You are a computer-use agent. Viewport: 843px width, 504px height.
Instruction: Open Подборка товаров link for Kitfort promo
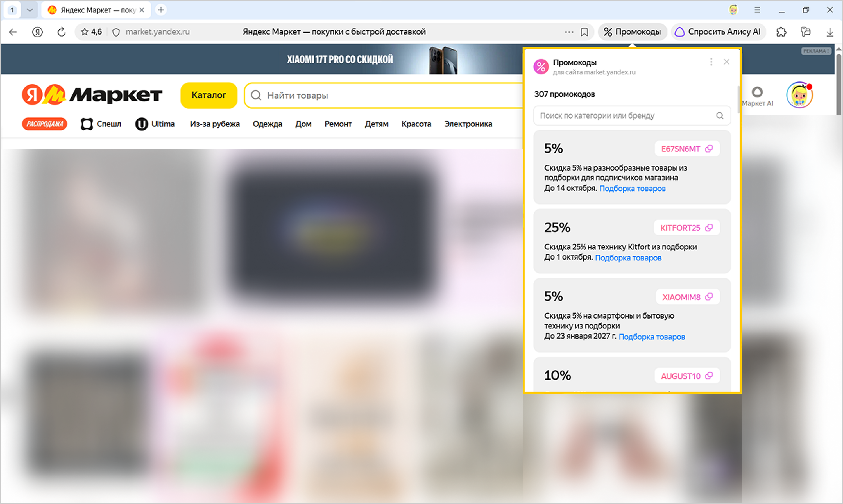628,258
